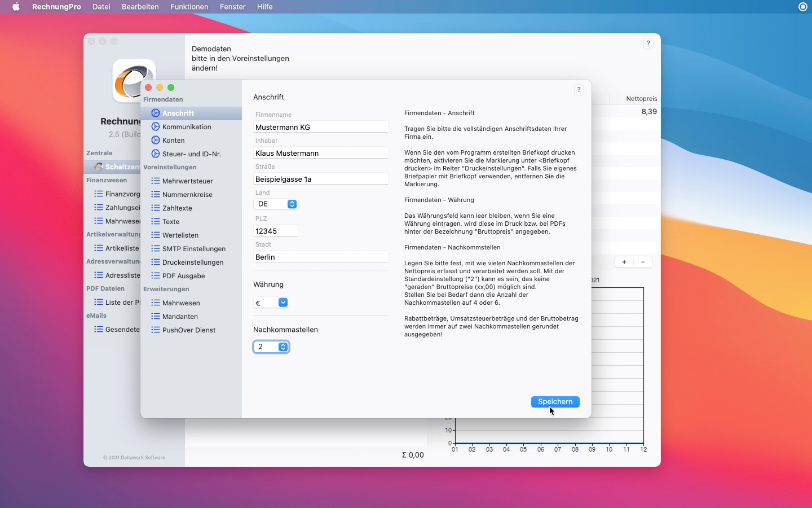Click the help question mark in settings dialog
Screen dimensions: 812x508
pos(579,90)
